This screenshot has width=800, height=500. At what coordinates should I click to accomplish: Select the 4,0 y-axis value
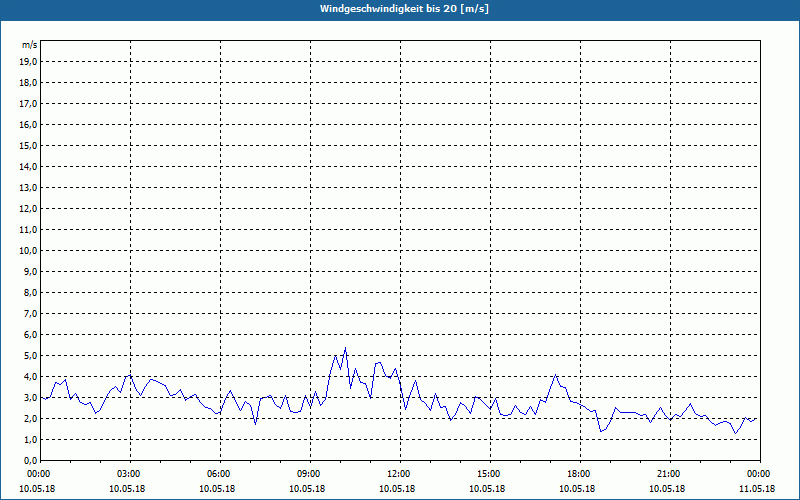tap(30, 377)
